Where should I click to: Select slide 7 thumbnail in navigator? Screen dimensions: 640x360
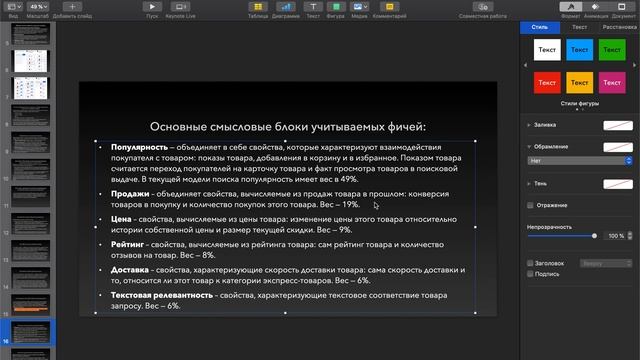31,88
